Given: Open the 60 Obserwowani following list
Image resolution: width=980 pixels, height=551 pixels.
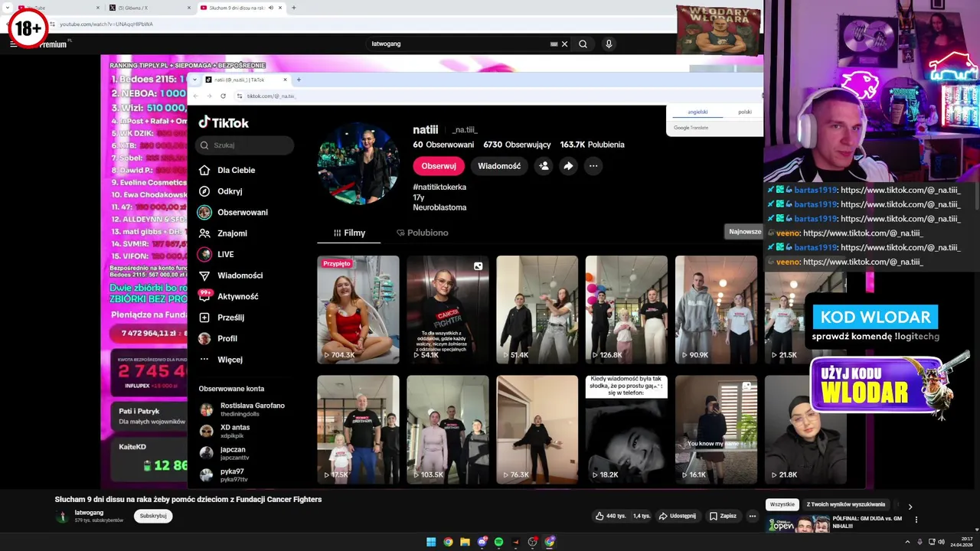Looking at the screenshot, I should click(443, 145).
